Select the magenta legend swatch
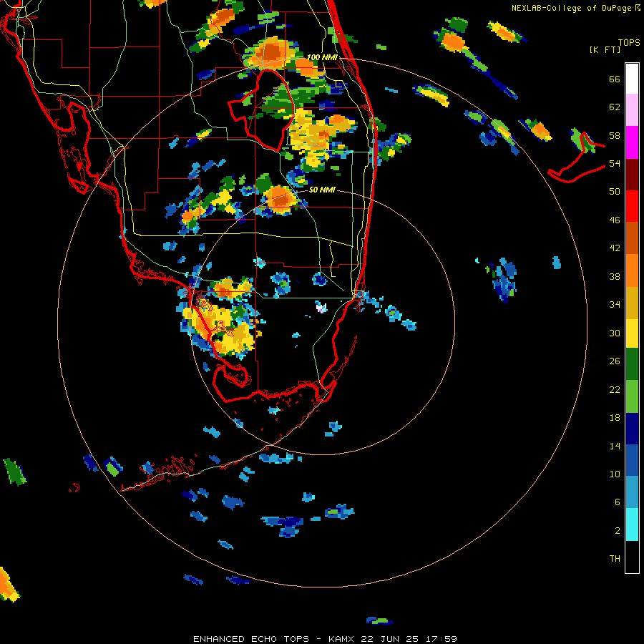 point(632,142)
